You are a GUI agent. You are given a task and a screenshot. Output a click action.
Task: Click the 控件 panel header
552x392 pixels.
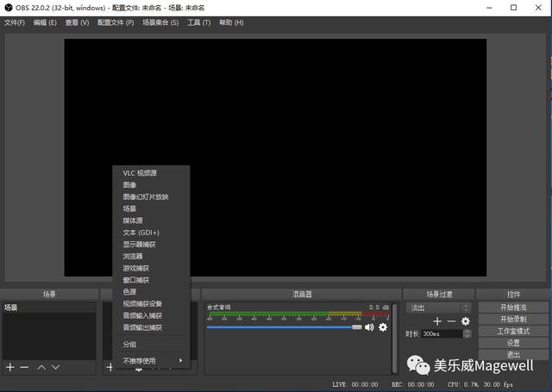point(513,295)
